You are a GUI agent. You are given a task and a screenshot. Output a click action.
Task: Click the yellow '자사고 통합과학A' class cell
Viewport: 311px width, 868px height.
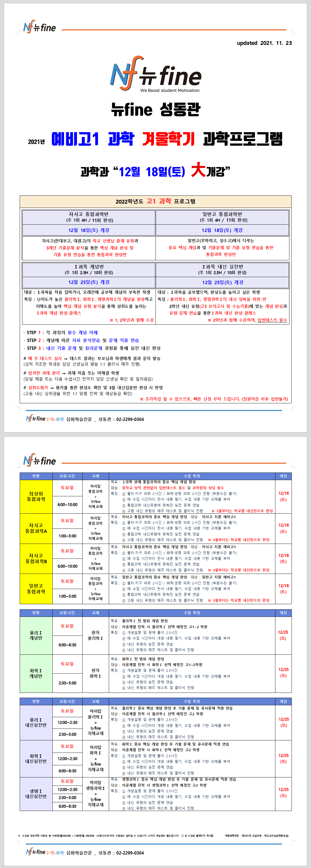coord(36,528)
